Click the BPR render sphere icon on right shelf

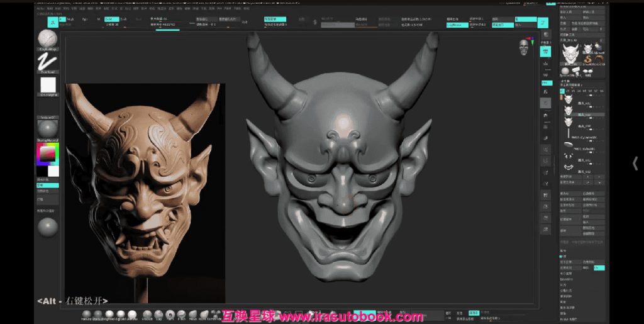click(x=545, y=34)
